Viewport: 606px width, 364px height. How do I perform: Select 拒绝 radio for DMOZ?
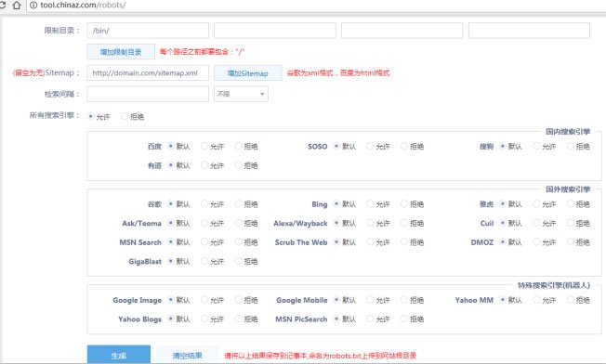point(570,241)
